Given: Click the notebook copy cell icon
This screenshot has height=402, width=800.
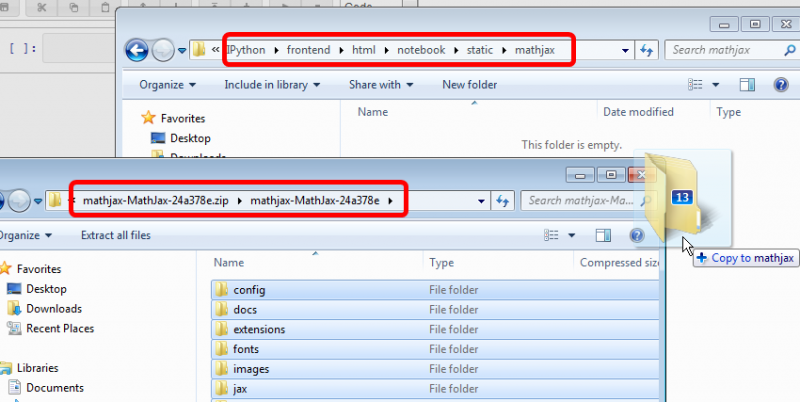Looking at the screenshot, I should [73, 7].
